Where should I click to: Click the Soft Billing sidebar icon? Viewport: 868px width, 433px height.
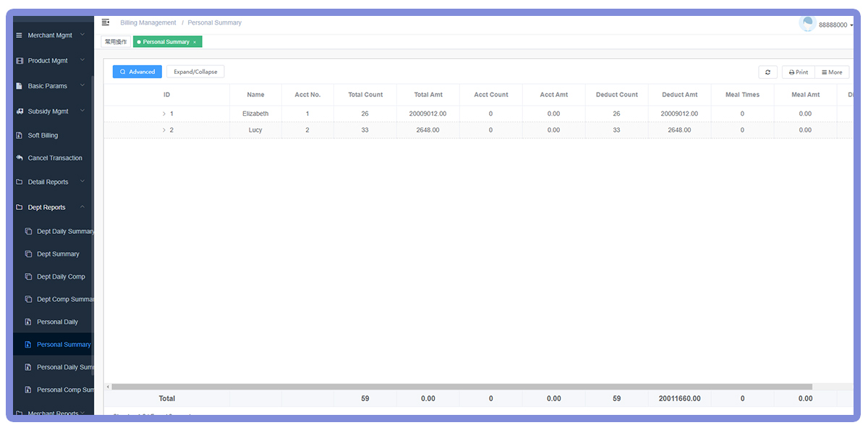(20, 135)
